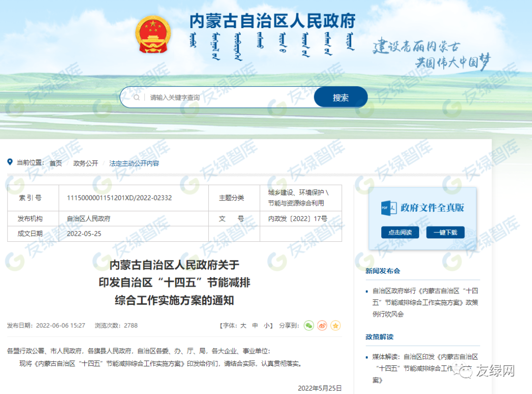The image size is (532, 394).
Task: Set font size to 小 (small)
Action: 266,326
